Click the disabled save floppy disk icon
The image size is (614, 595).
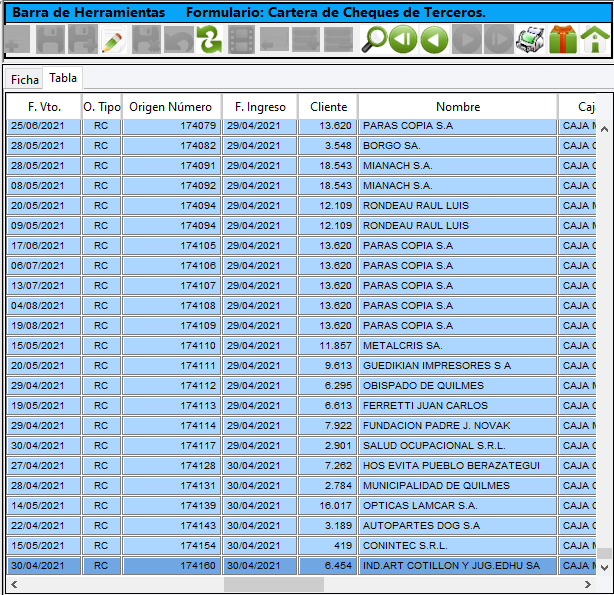coord(50,39)
